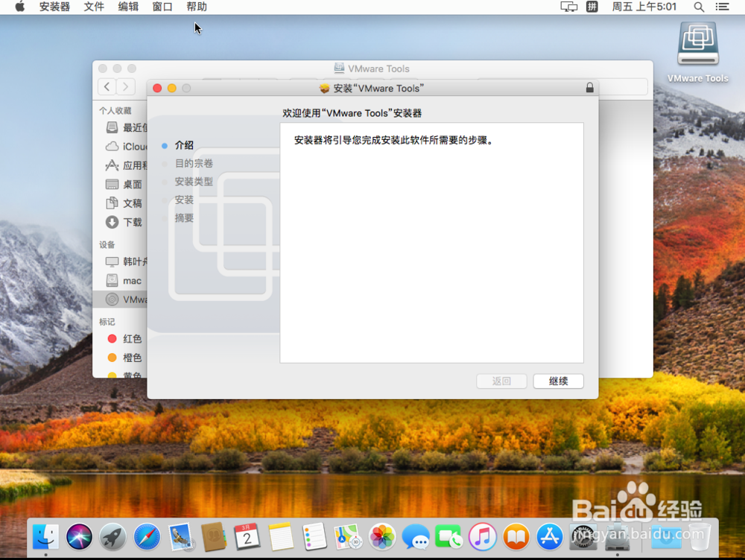Go back in Finder window

tap(107, 86)
